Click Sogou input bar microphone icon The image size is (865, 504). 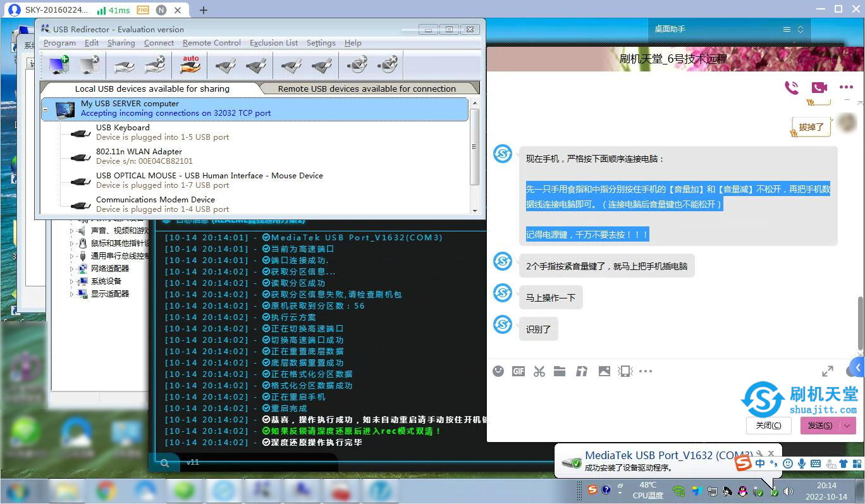pyautogui.click(x=802, y=464)
